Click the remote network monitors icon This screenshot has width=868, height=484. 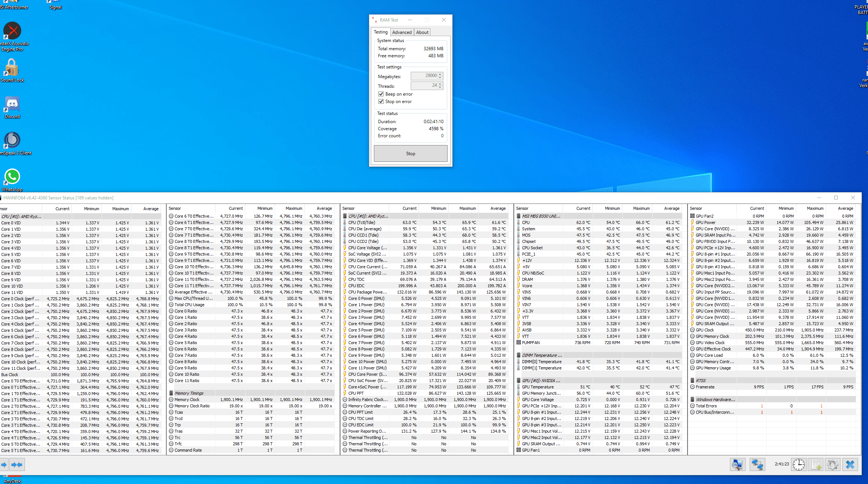pyautogui.click(x=757, y=464)
